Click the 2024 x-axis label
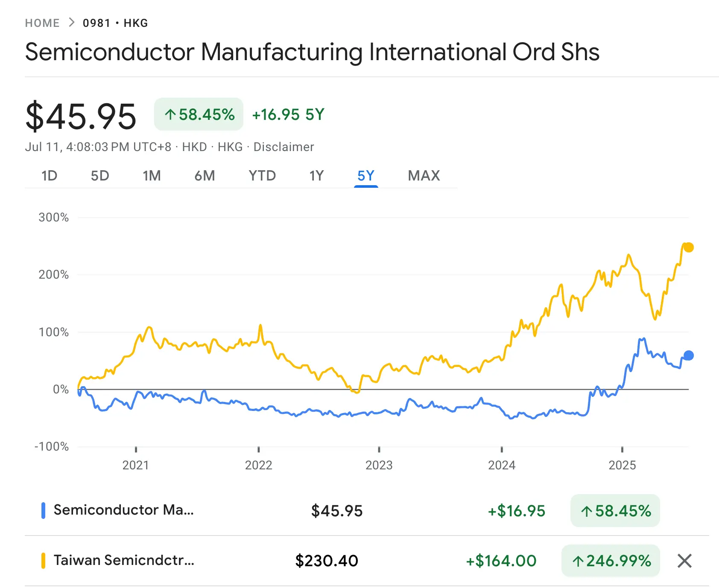The image size is (719, 588). click(x=502, y=465)
